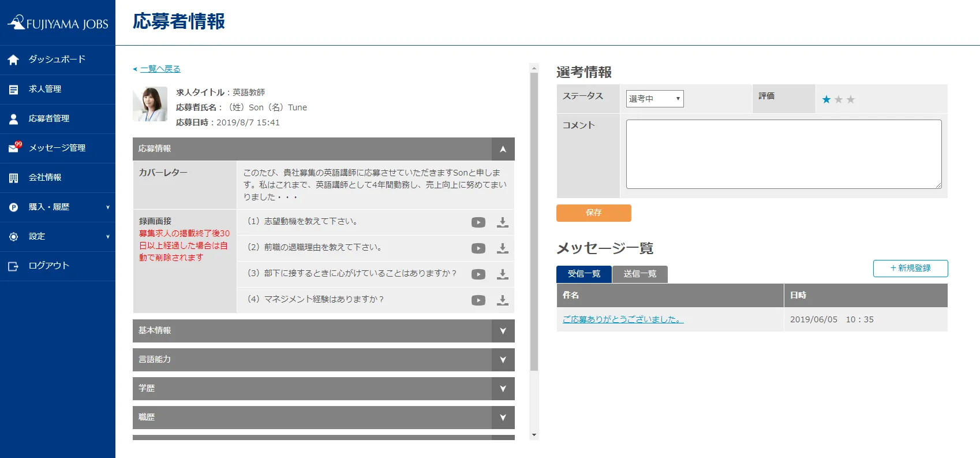Viewport: 980px width, 458px height.
Task: Switch to the 送信一覧 tab
Action: tap(639, 274)
